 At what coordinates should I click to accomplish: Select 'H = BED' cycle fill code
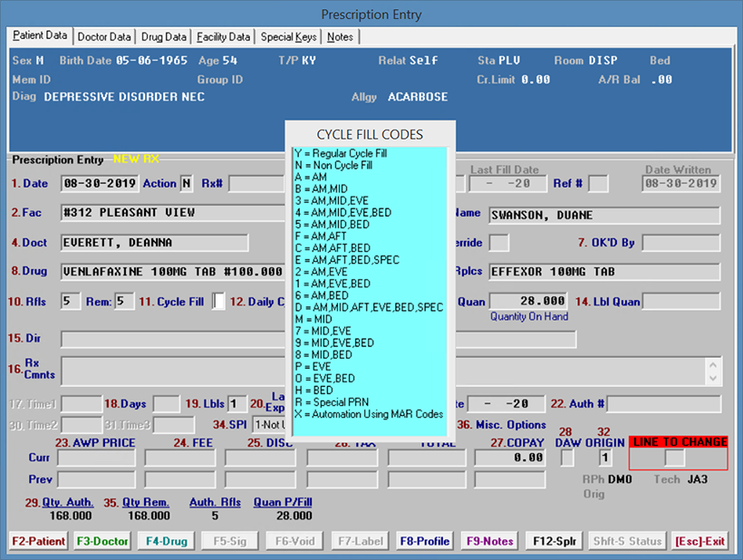click(312, 390)
